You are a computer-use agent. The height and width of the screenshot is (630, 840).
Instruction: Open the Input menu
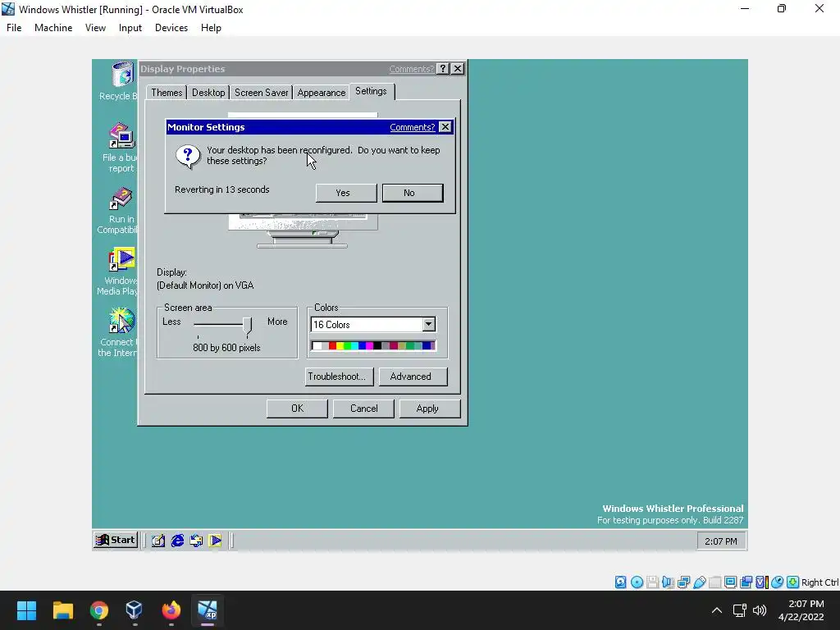[x=130, y=28]
